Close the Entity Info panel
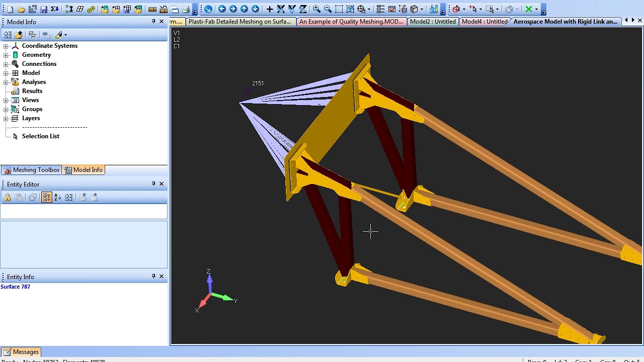This screenshot has height=362, width=644. [x=162, y=277]
